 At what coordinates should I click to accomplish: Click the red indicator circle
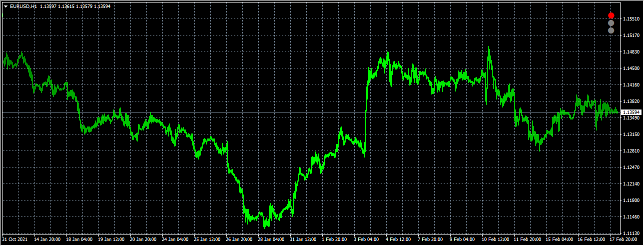(611, 15)
